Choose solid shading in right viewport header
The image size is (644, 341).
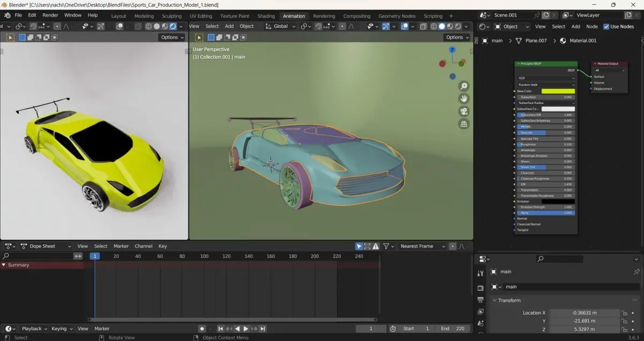point(442,26)
